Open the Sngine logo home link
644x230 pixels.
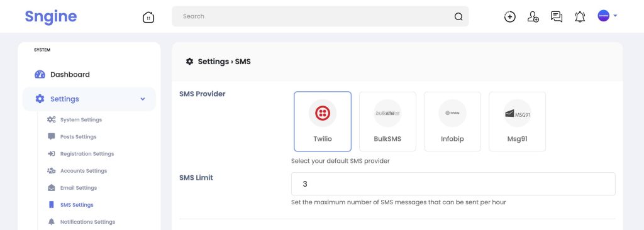pyautogui.click(x=50, y=16)
